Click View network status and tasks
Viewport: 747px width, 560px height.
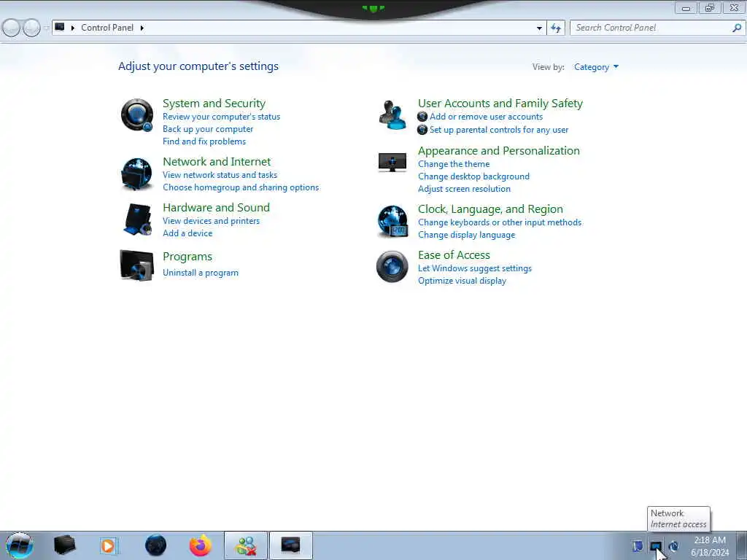pyautogui.click(x=220, y=175)
